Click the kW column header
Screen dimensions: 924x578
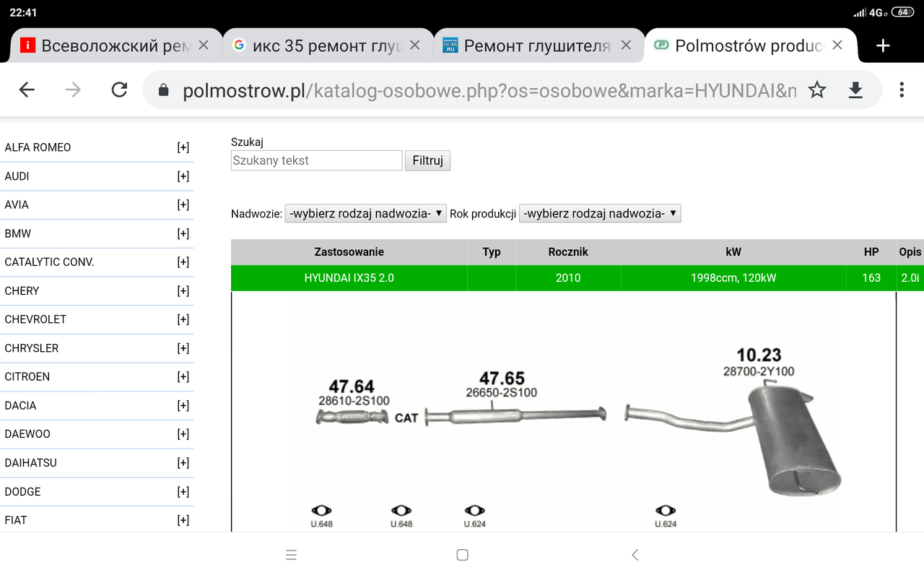[x=733, y=252]
